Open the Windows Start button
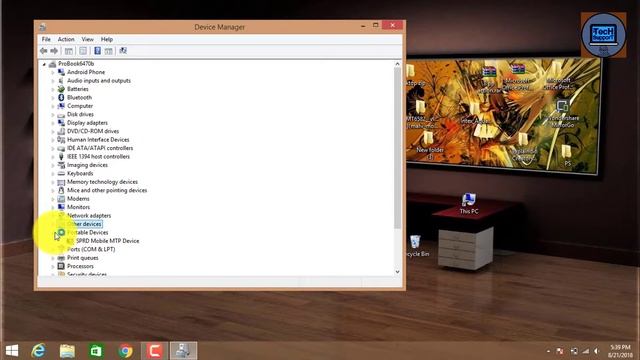This screenshot has height=360, width=640. coord(12,351)
